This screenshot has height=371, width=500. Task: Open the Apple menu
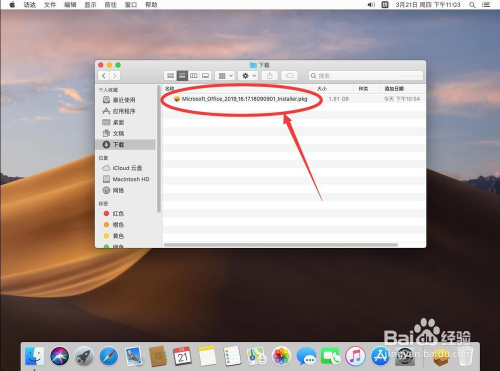12,5
